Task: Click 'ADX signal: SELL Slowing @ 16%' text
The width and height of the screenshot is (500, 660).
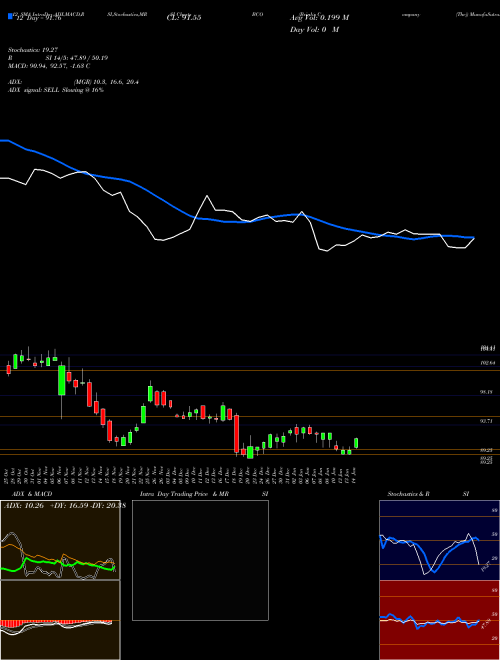Action: [56, 90]
